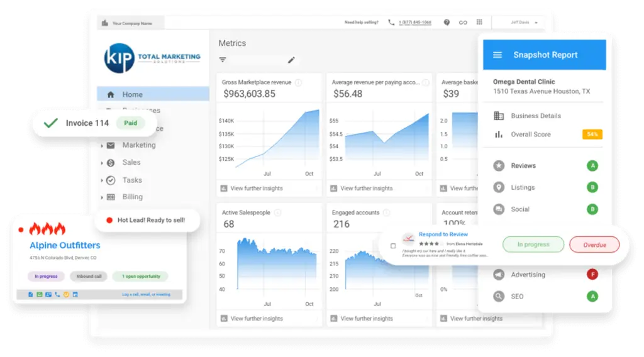Screen dimensions: 644x357
Task: Click the filter icon under Metrics
Action: click(223, 60)
